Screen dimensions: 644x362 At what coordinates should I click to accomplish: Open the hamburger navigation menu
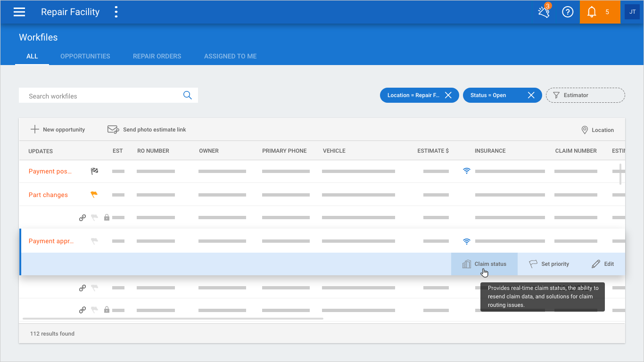(x=19, y=12)
